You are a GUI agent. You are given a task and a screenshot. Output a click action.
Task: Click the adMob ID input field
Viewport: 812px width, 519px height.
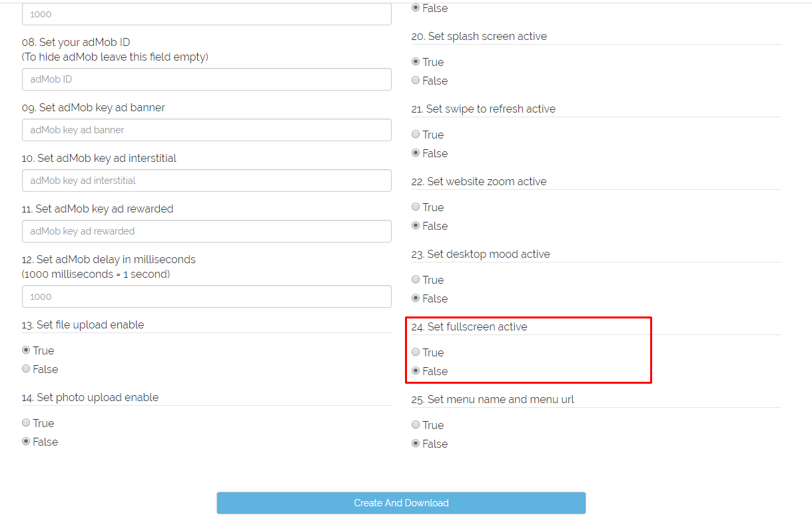tap(206, 79)
